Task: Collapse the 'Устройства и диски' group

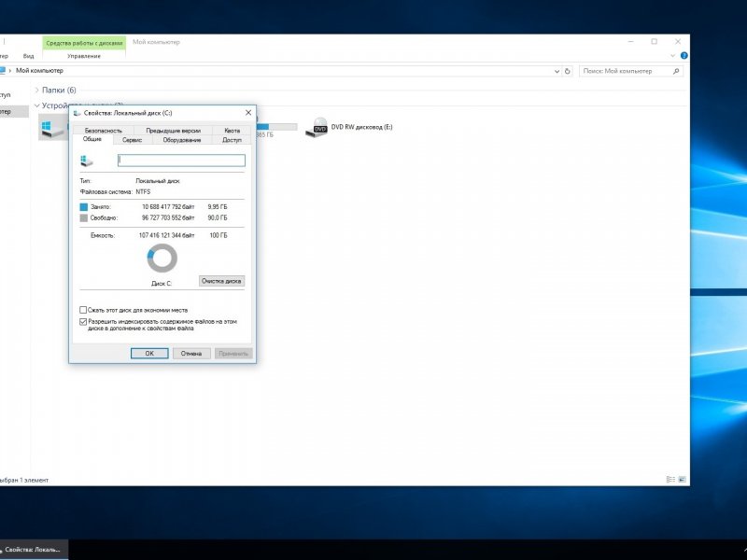Action: click(x=37, y=105)
